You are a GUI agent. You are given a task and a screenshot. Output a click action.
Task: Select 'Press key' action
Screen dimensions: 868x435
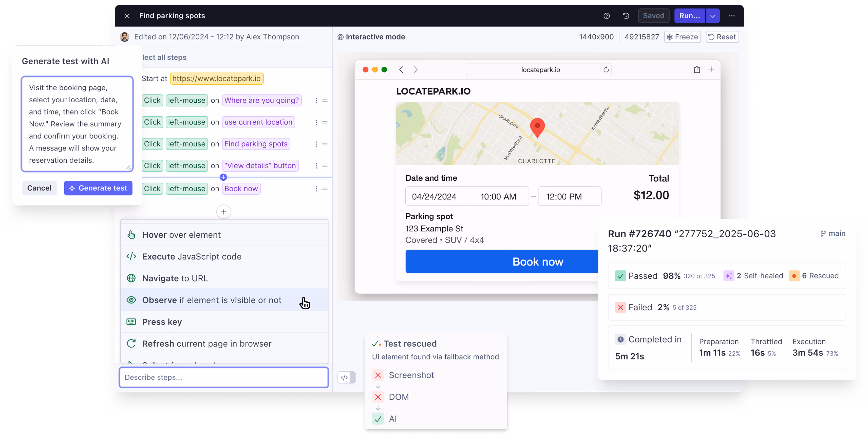point(224,322)
